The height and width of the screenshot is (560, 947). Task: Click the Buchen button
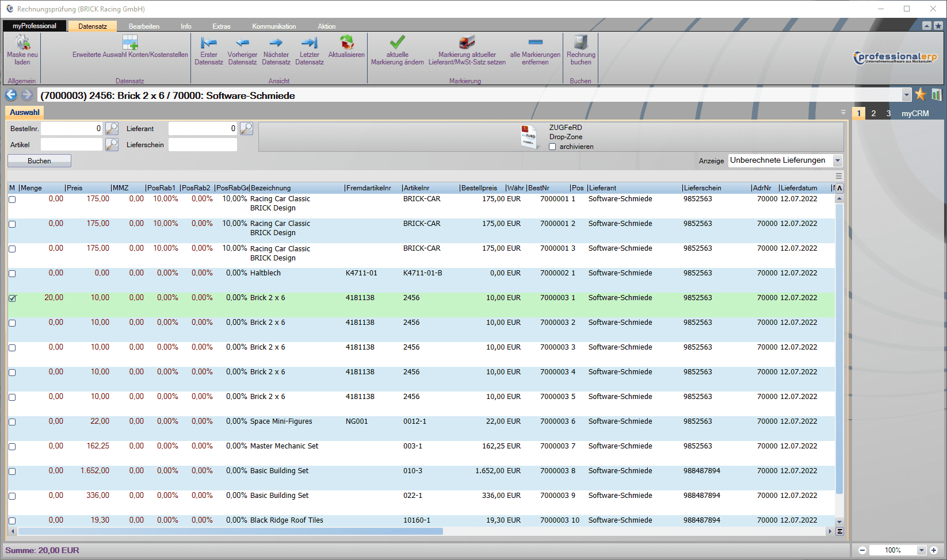[x=39, y=161]
